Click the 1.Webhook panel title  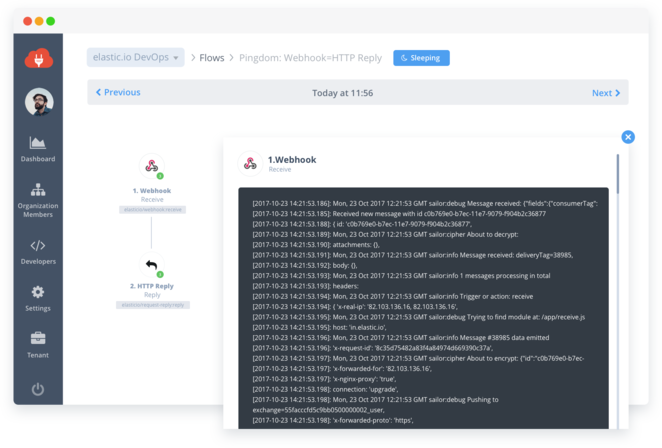[292, 160]
